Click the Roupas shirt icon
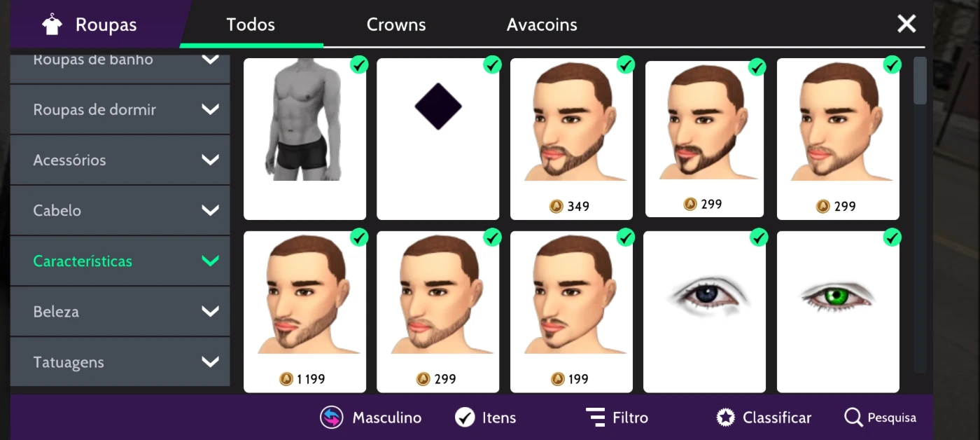The image size is (980, 440). click(x=52, y=25)
